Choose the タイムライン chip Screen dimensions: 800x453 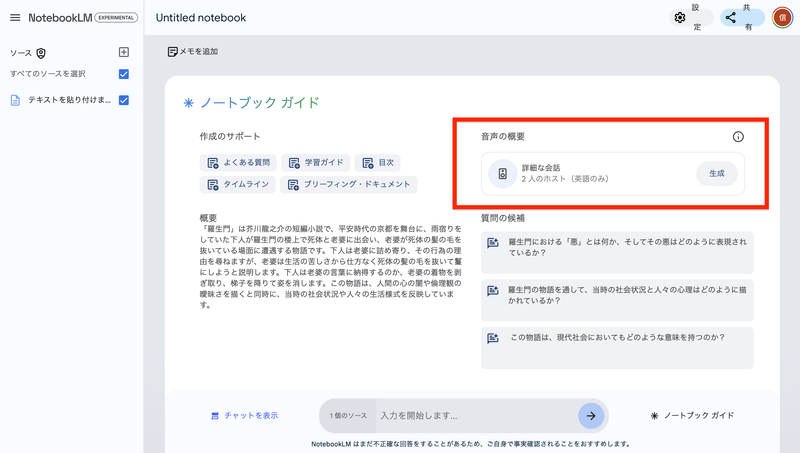[x=238, y=184]
